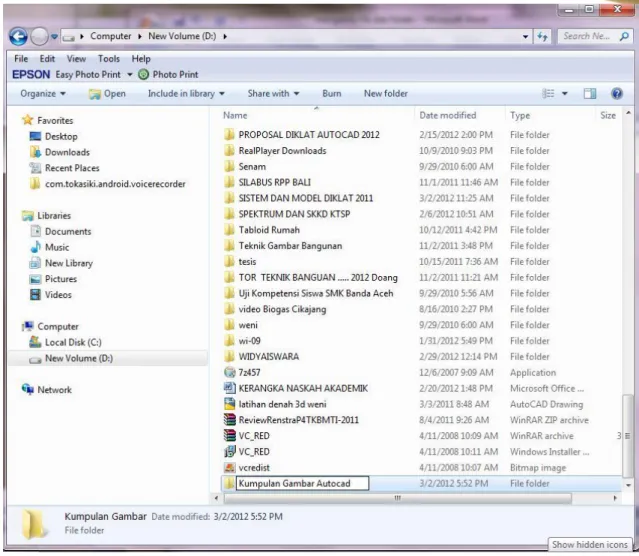Viewport: 639px width, 556px height.
Task: Select KERANGKA NASKAH AKADEMIK Word document icon
Action: (x=230, y=388)
